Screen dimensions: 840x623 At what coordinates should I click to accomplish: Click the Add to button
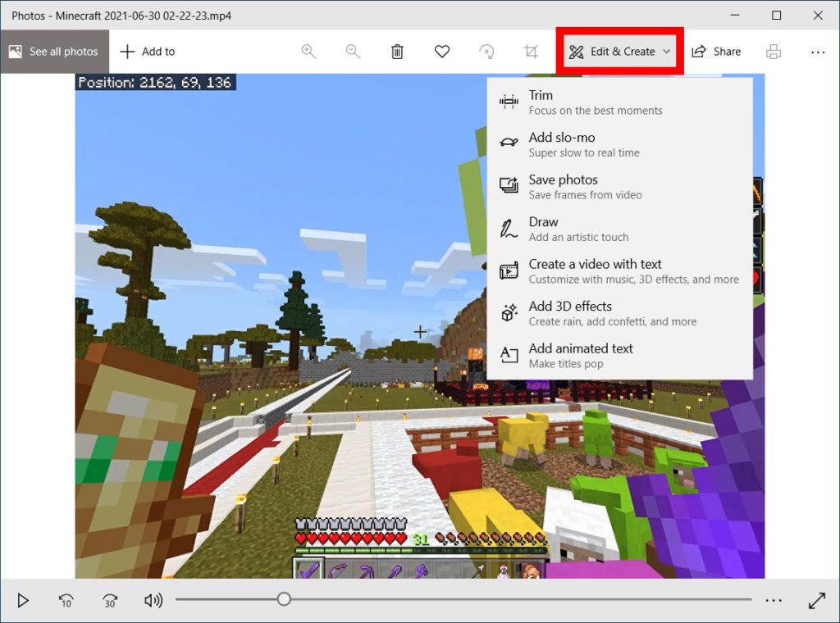[x=148, y=52]
